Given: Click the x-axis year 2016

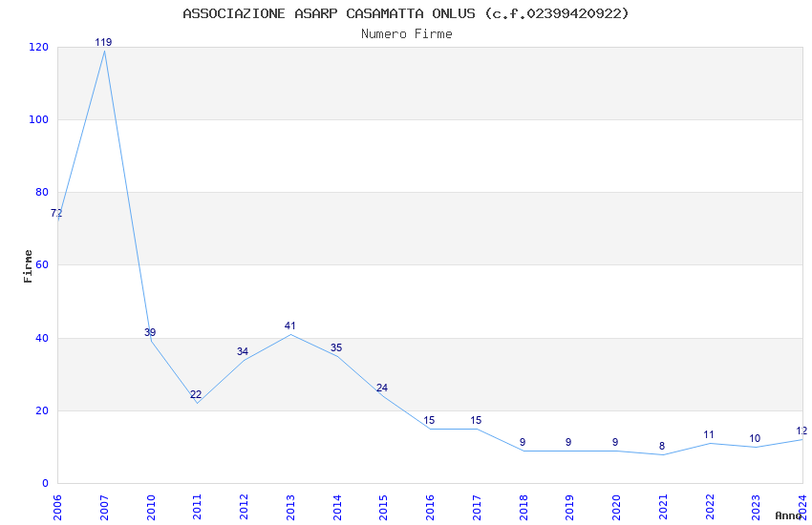Looking at the screenshot, I should point(430,508).
